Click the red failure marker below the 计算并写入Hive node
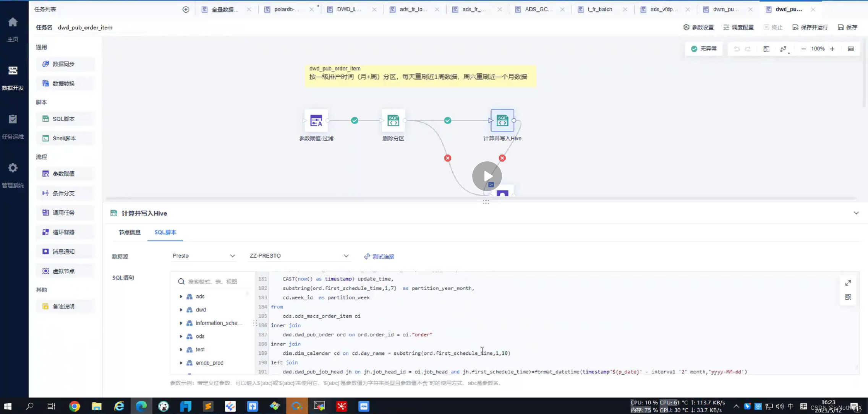 click(502, 158)
